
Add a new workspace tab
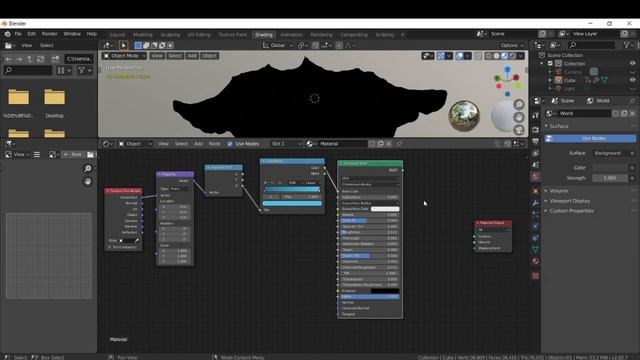402,35
